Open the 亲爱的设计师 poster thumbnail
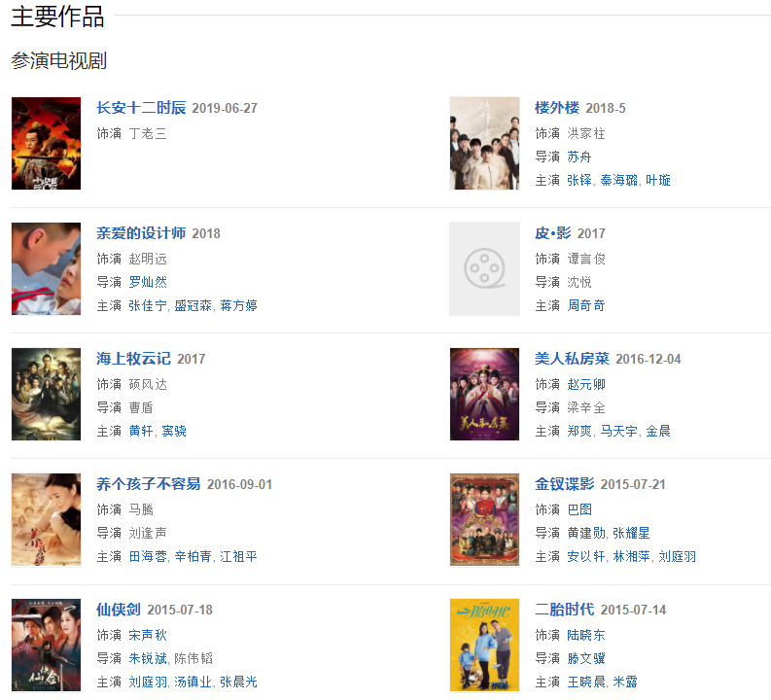This screenshot has height=700, width=771. tap(47, 268)
